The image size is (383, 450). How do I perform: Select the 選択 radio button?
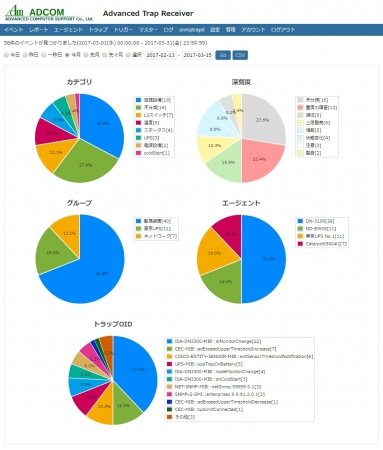click(128, 55)
